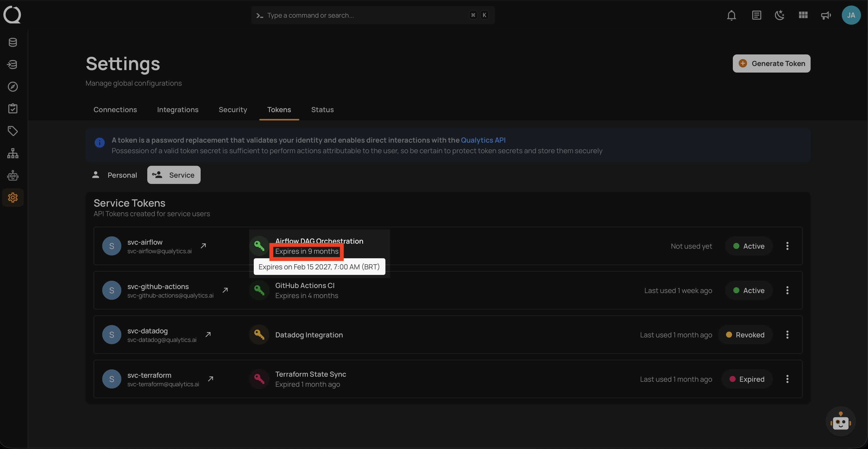The width and height of the screenshot is (868, 449).
Task: Switch to the Status tab
Action: (x=322, y=110)
